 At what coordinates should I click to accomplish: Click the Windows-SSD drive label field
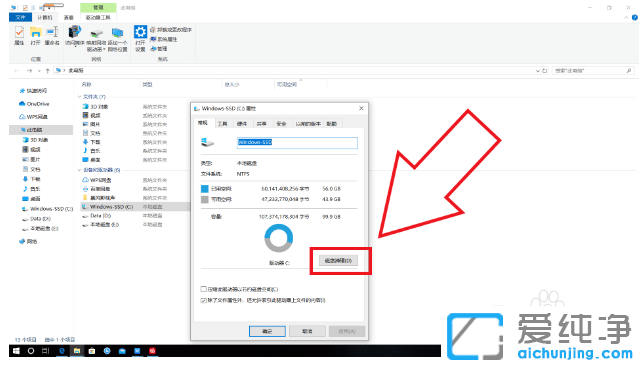coord(297,142)
